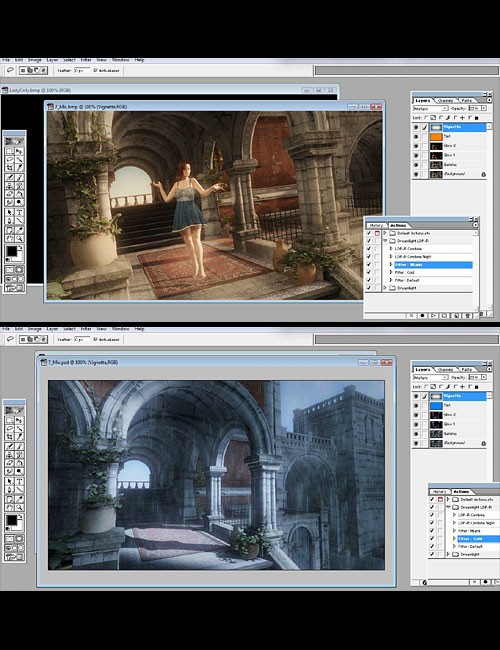Screen dimensions: 500x650
Task: Expand Filter : Default action in lower Actions panel
Action: (x=454, y=546)
